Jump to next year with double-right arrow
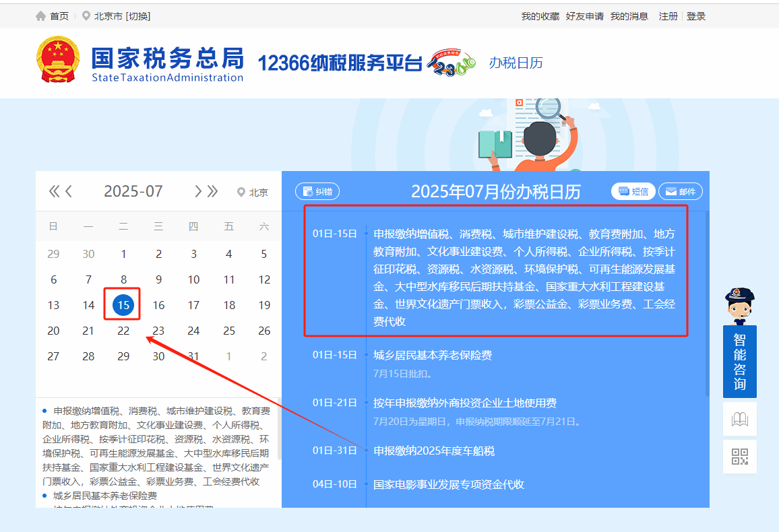Viewport: 779px width, 532px height. click(x=213, y=191)
